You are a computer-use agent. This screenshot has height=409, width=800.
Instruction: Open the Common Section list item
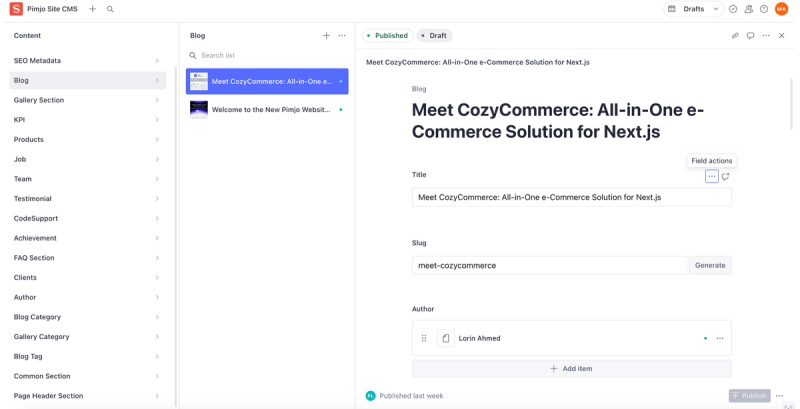[x=88, y=376]
